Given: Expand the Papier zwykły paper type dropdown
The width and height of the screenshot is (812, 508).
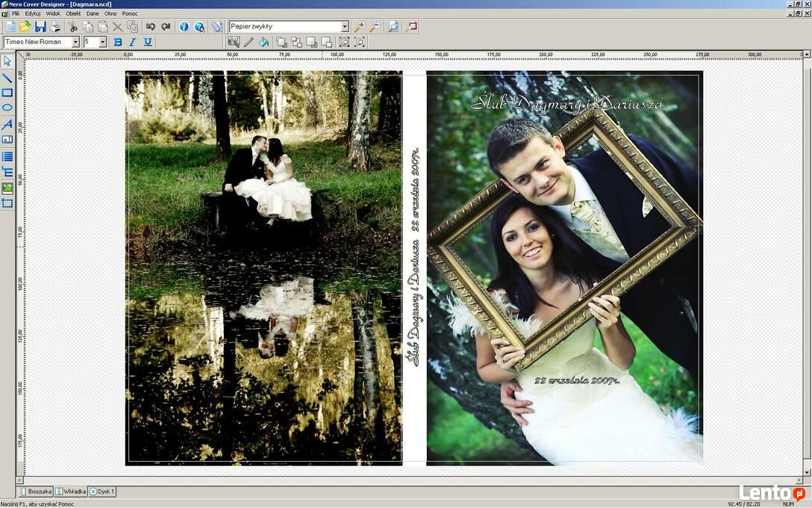Looking at the screenshot, I should [x=344, y=27].
